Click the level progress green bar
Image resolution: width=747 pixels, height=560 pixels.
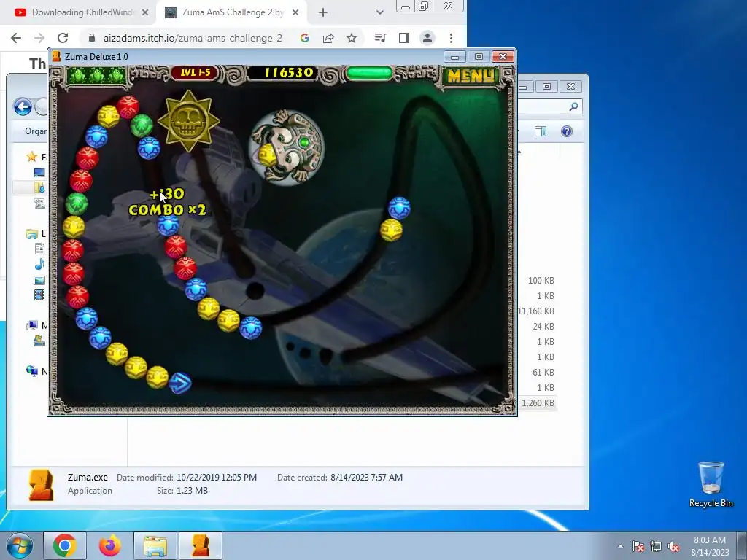370,73
